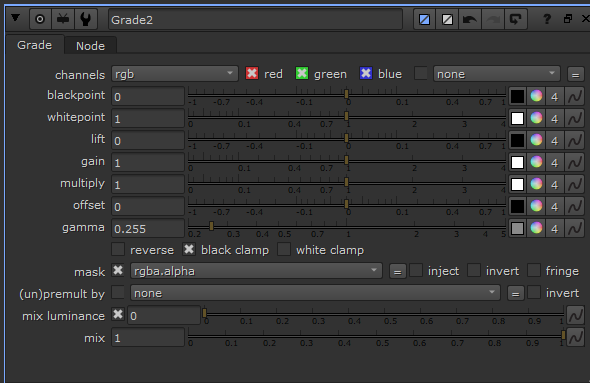Switch to the Node tab
This screenshot has width=590, height=383.
coord(90,46)
